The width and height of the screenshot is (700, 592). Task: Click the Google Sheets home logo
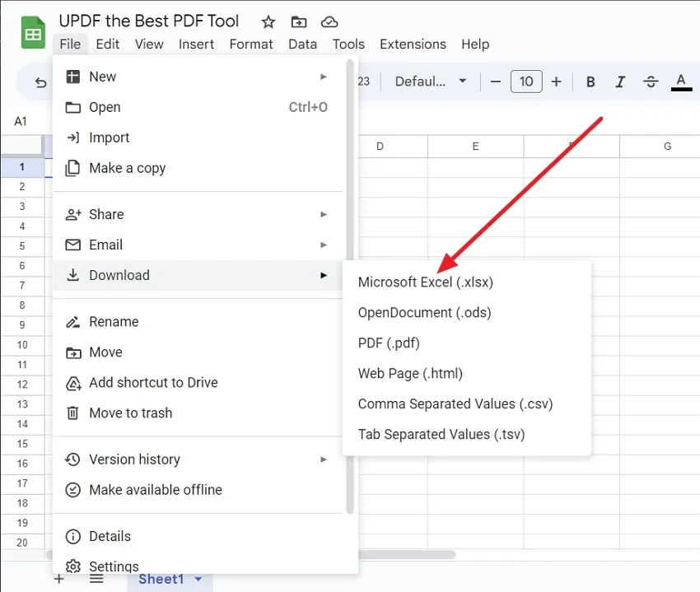[33, 32]
